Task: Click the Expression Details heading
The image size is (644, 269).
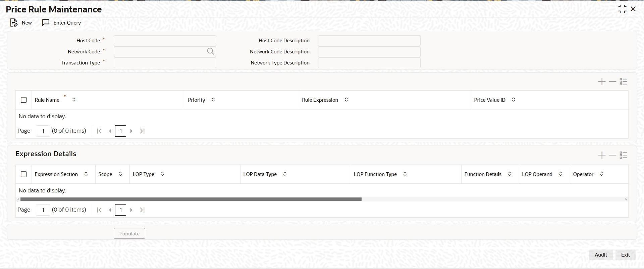Action: click(x=46, y=154)
